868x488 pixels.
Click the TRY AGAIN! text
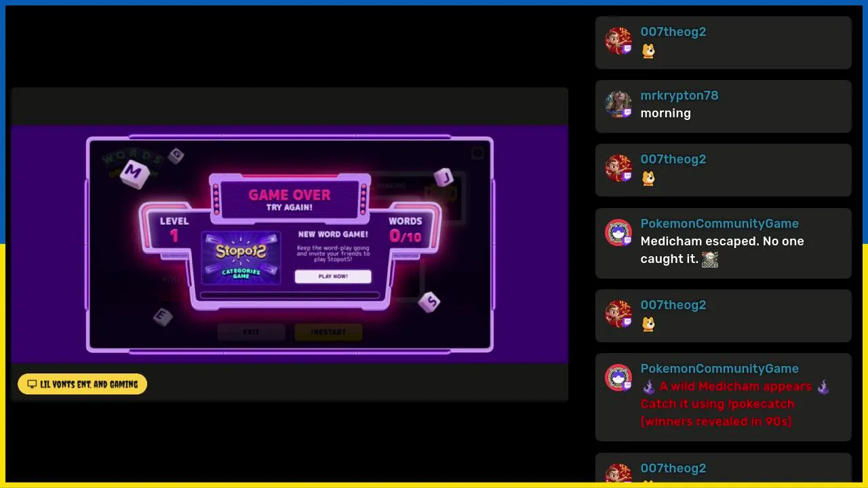290,208
